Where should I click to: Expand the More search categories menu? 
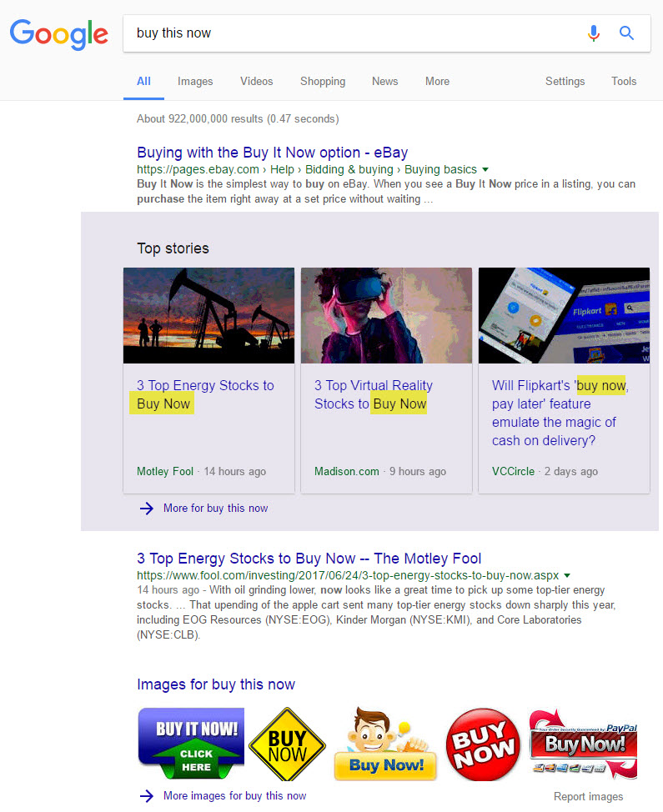click(x=437, y=82)
